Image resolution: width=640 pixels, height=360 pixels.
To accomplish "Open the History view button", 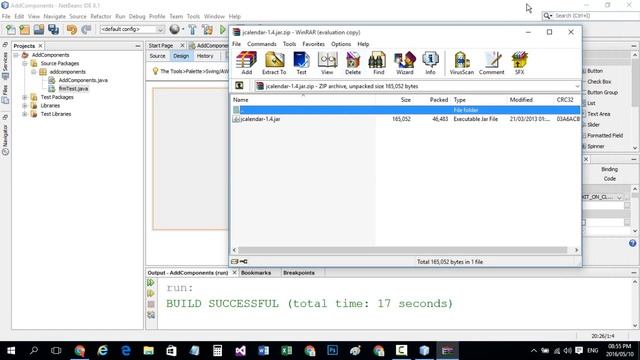I will click(205, 56).
